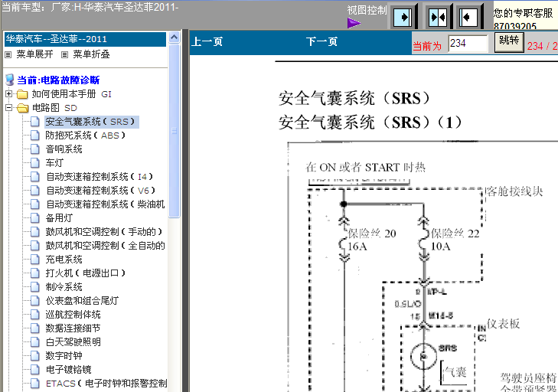The height and width of the screenshot is (392, 558).
Task: Open the 车灯 tree item
Action: [54, 163]
